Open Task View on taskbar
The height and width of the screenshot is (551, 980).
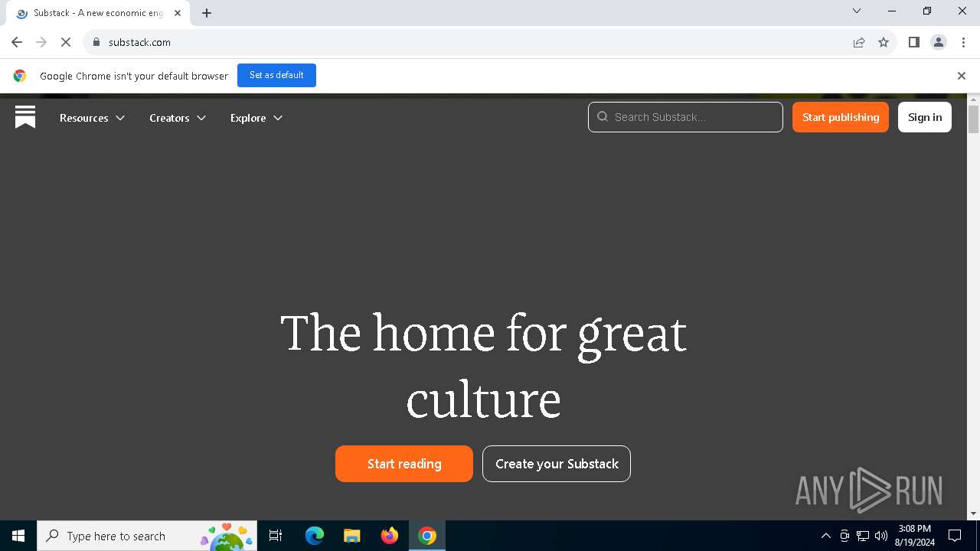click(x=276, y=536)
